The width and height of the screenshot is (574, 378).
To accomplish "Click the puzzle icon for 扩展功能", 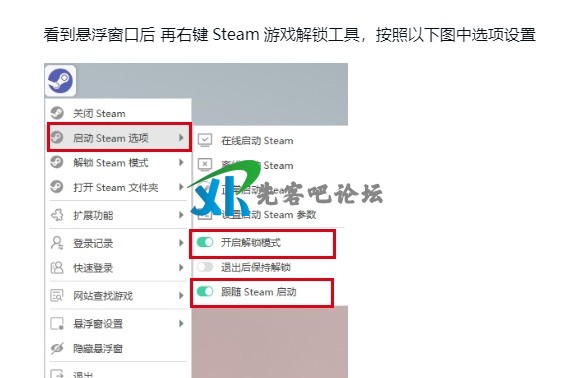I will pos(57,215).
